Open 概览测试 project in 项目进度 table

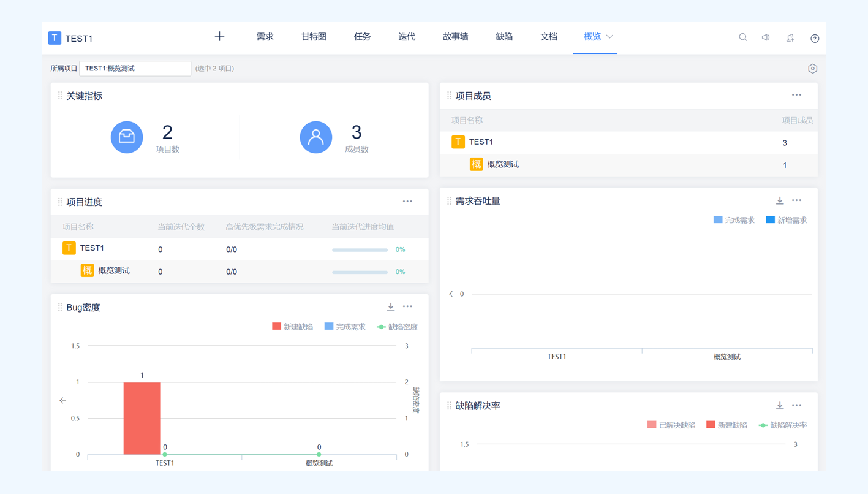click(114, 270)
